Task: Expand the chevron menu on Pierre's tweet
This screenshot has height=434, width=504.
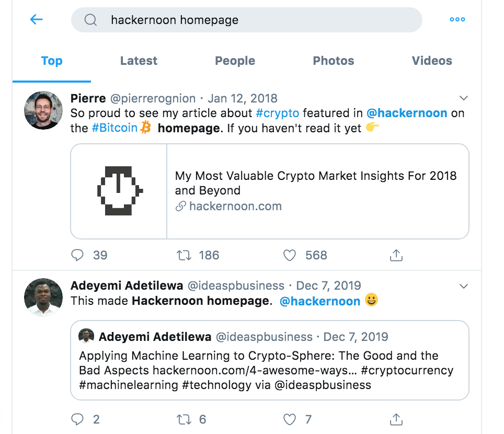Action: click(463, 98)
